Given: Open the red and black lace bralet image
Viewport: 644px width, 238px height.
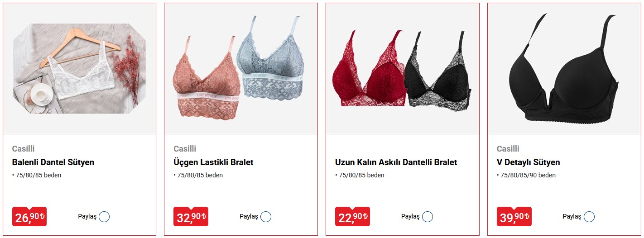Looking at the screenshot, I should pyautogui.click(x=402, y=69).
